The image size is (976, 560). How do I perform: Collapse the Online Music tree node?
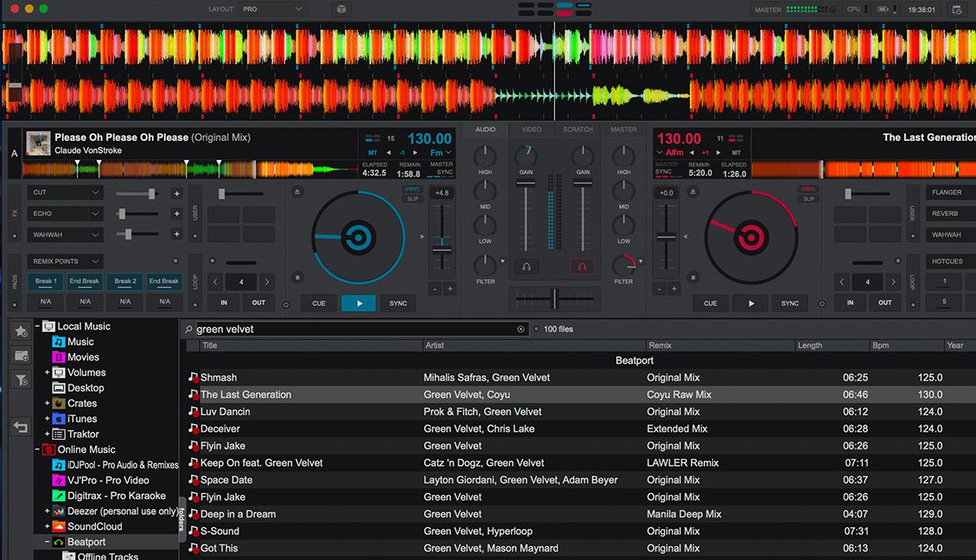coord(37,449)
